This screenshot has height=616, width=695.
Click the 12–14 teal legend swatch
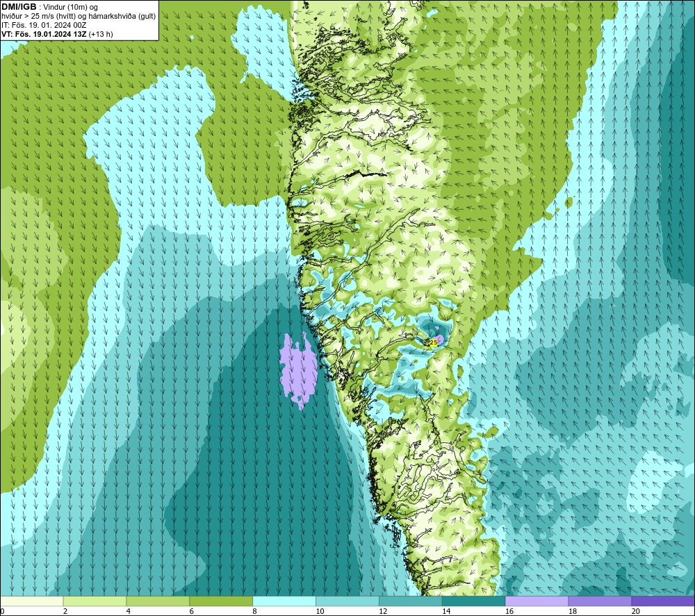[411, 601]
